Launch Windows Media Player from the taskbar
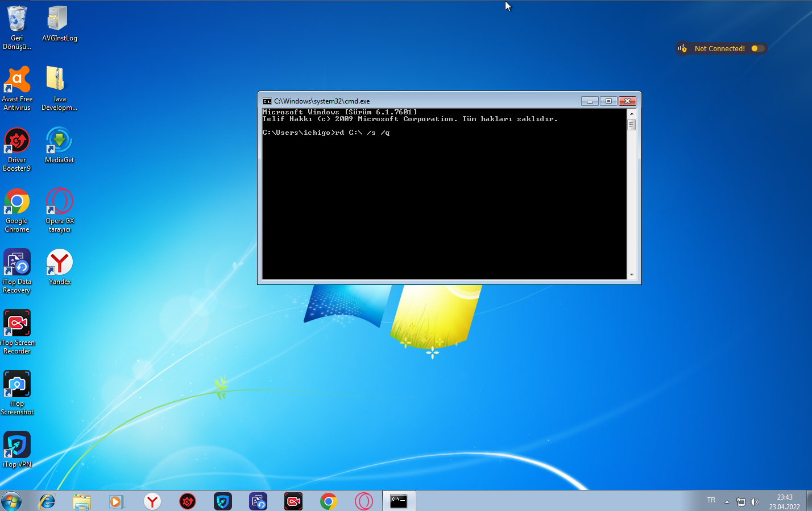The image size is (812, 511). pos(117,501)
